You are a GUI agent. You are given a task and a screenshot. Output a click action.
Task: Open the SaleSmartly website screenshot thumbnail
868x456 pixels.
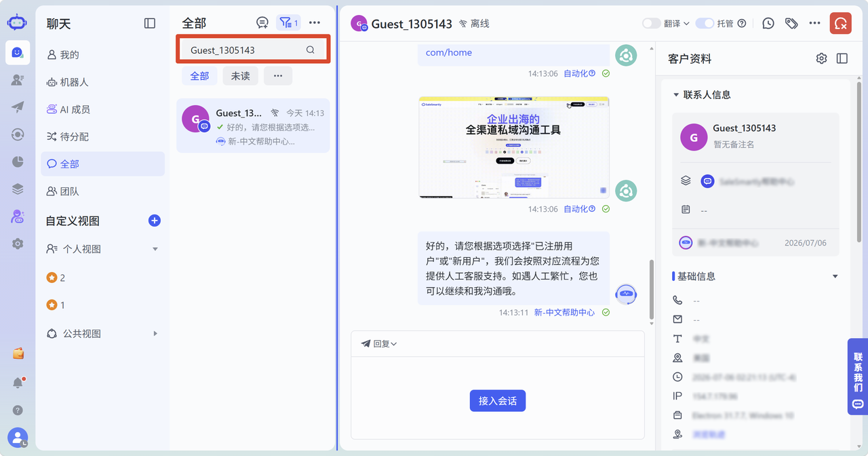pyautogui.click(x=513, y=147)
